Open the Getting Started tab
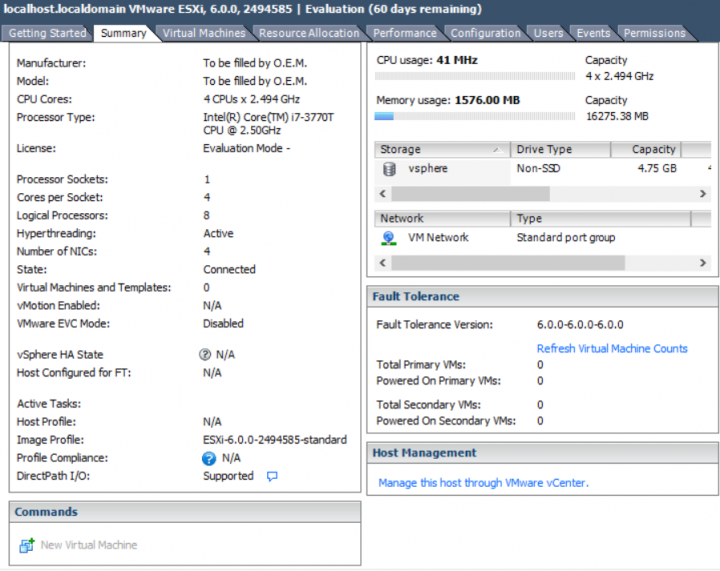 tap(47, 33)
